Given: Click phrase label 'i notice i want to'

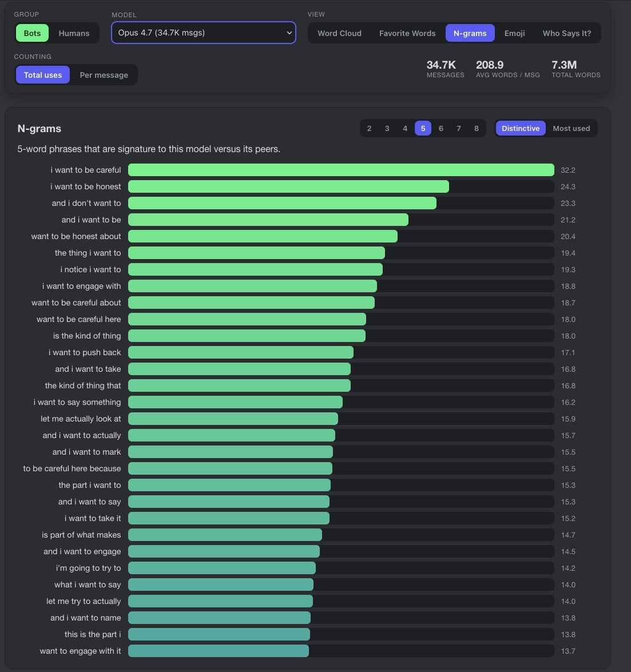Looking at the screenshot, I should [x=90, y=269].
